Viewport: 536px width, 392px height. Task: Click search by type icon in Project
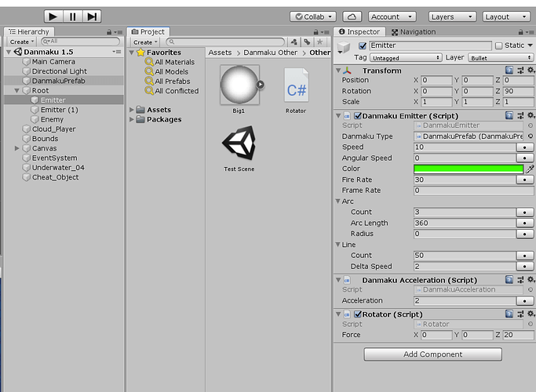tap(294, 42)
